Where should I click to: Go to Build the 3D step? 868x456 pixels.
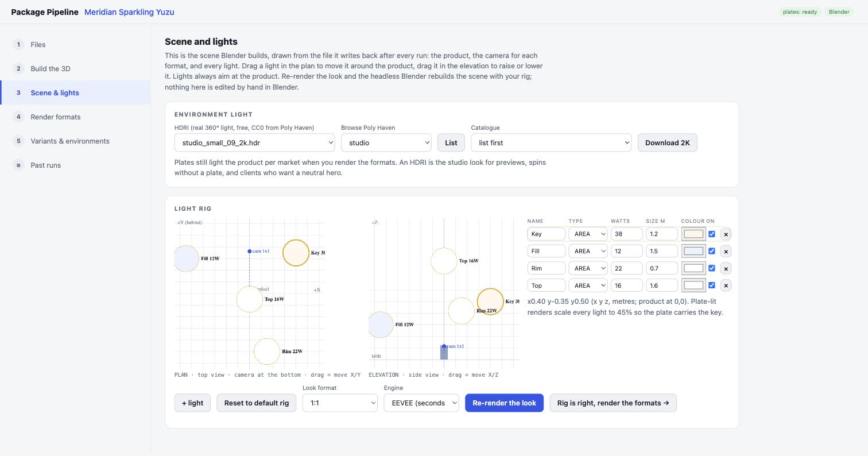[x=75, y=69]
